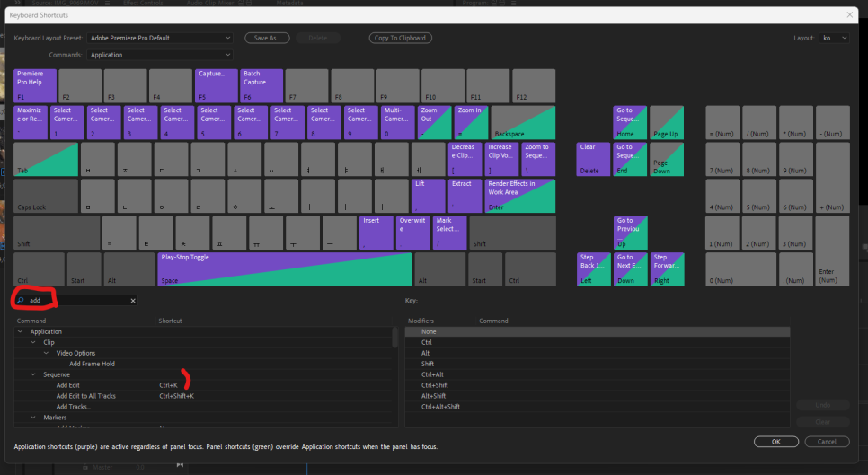Click the Zoom In equals key
Viewport: 868px width, 475px height.
pos(471,123)
